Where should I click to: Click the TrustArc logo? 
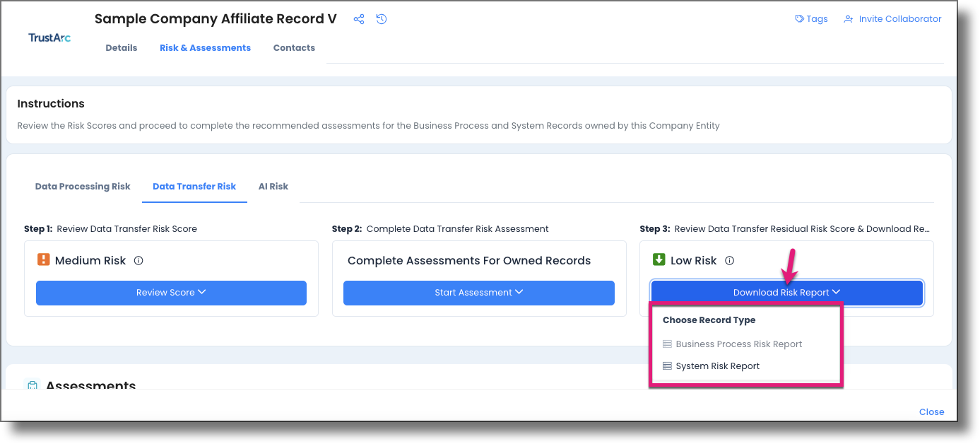49,37
